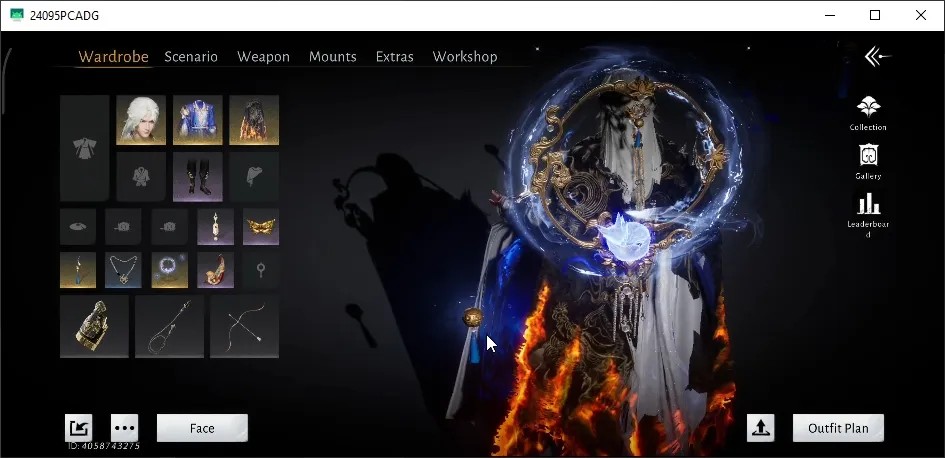The width and height of the screenshot is (945, 458).
Task: Select the golden red ornament slot
Action: click(215, 270)
